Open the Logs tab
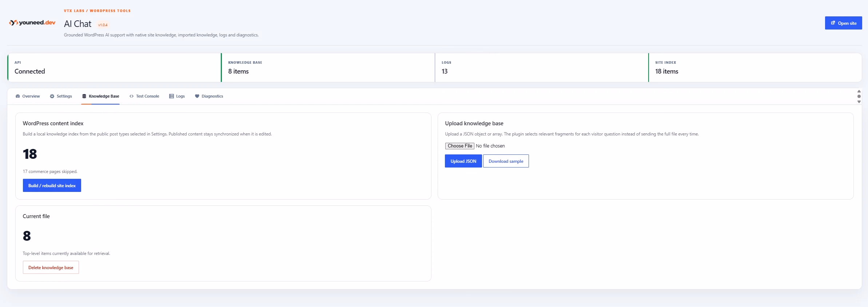The image size is (868, 307). coord(177,96)
